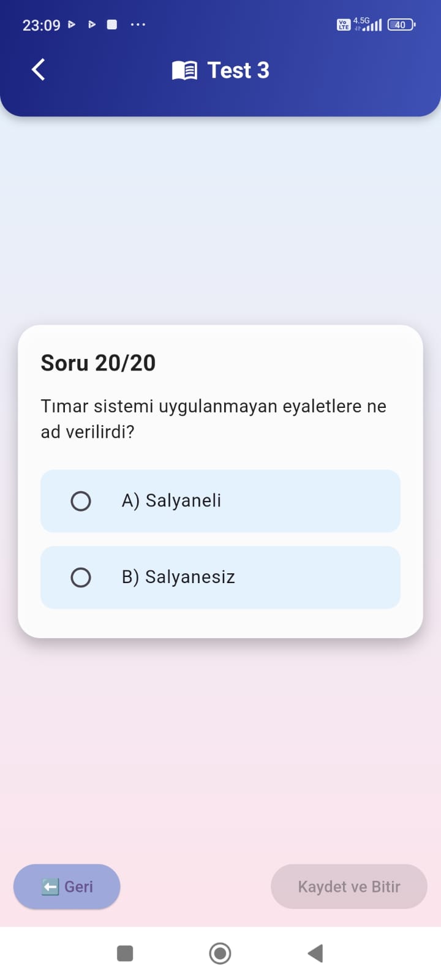The height and width of the screenshot is (980, 441).
Task: Select radio button for B) Salyanesiz
Action: [x=81, y=578]
